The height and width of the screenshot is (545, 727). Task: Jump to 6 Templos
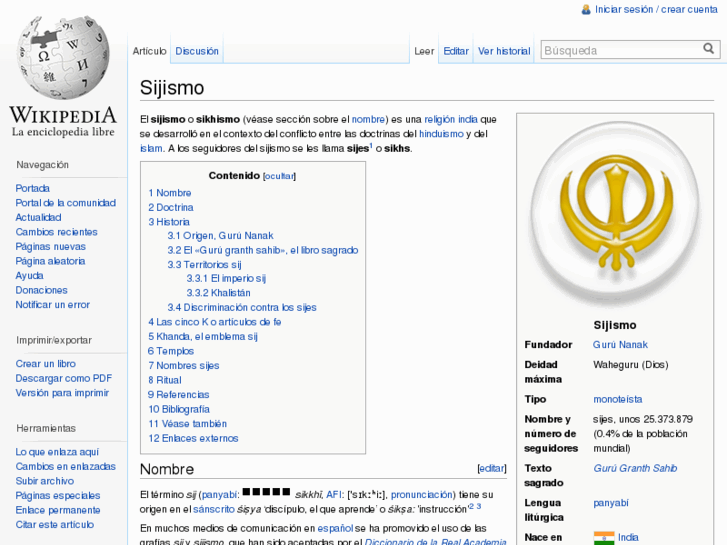(171, 351)
